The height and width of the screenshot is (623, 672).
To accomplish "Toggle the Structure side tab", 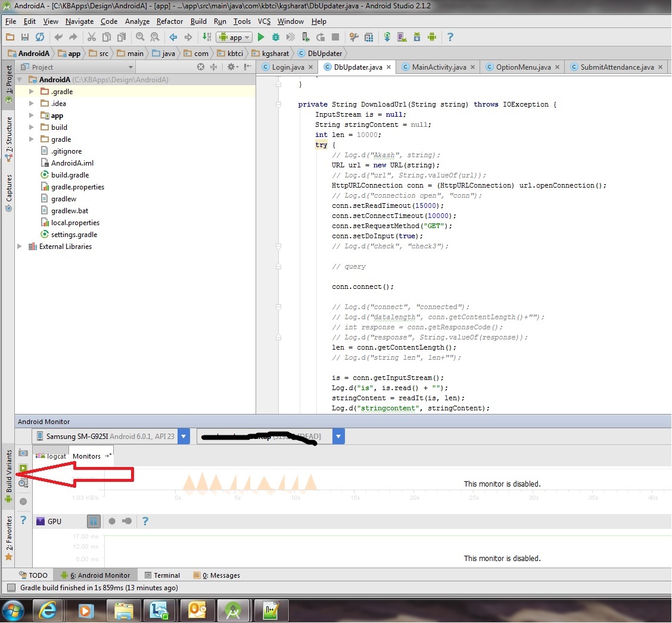I will [x=8, y=139].
